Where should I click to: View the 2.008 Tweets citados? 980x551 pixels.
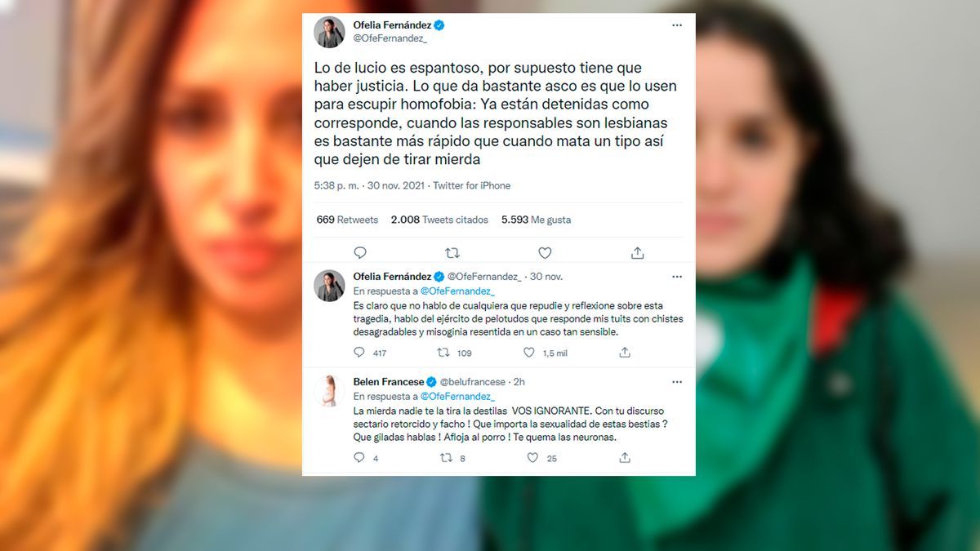point(439,220)
